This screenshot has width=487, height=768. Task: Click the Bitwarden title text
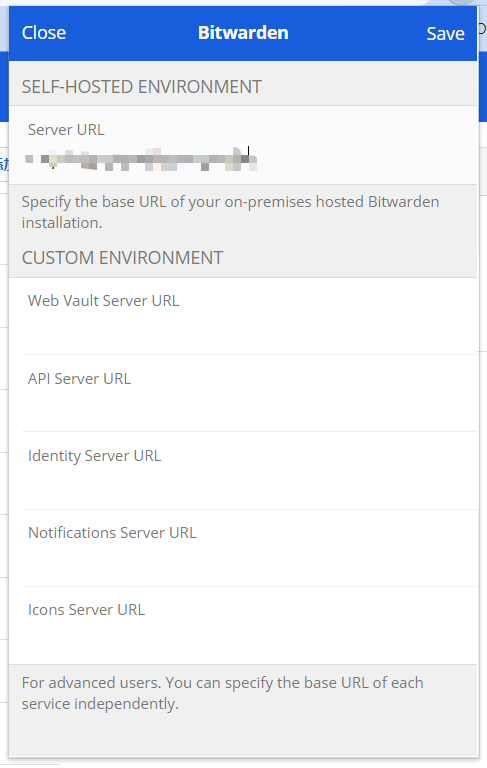(x=243, y=33)
